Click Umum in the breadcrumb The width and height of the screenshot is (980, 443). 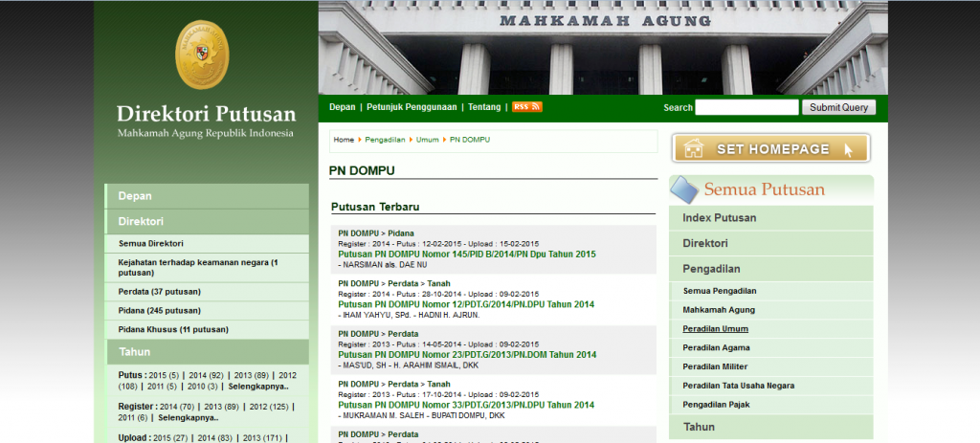click(428, 140)
